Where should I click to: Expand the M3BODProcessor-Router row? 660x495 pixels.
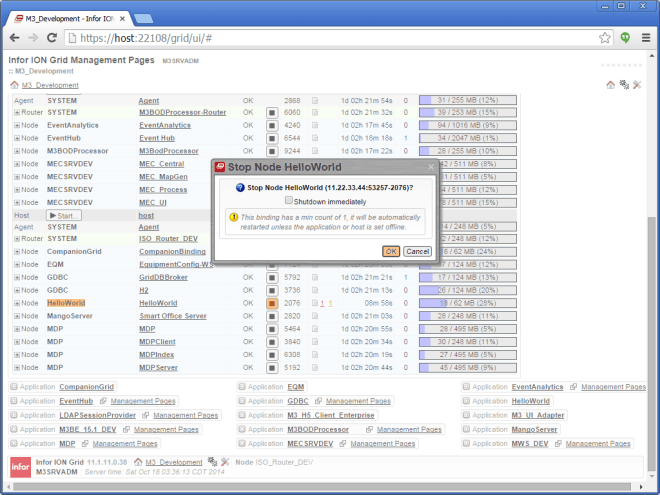click(17, 113)
